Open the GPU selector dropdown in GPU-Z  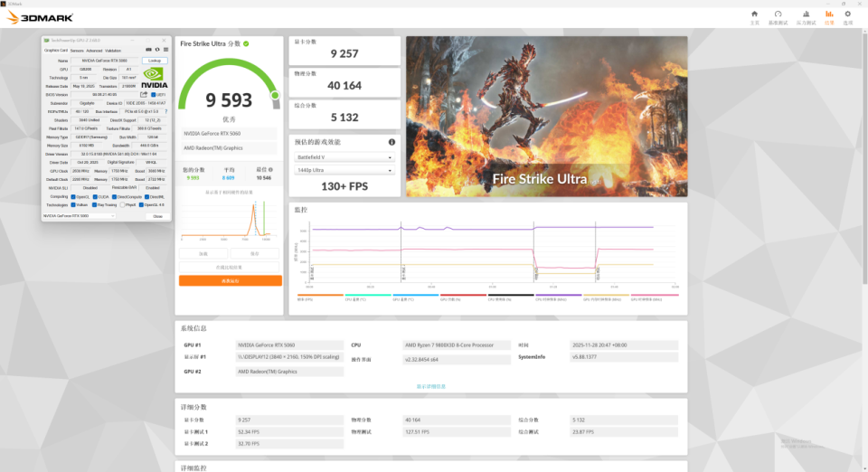[79, 216]
